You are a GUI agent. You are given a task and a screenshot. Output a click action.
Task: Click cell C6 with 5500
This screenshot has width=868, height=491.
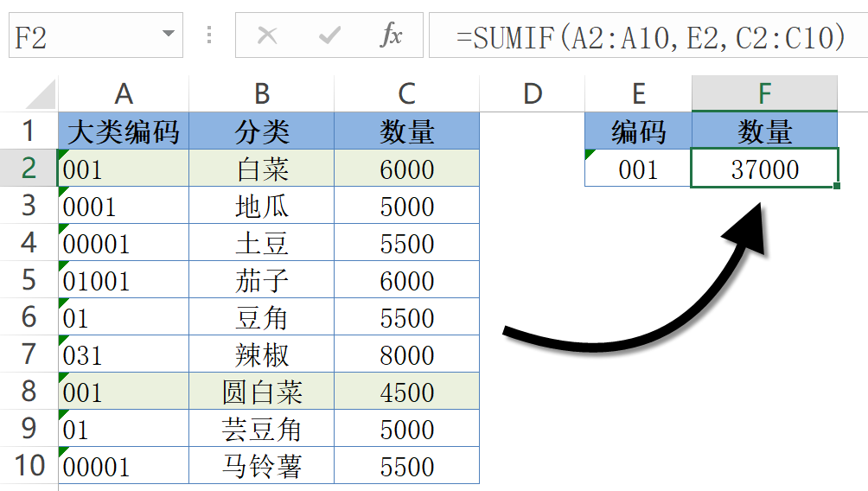click(x=407, y=316)
